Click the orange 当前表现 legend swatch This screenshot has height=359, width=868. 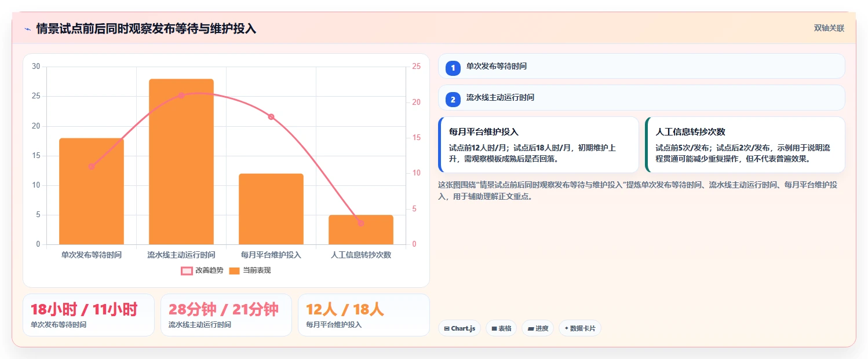[x=235, y=270]
